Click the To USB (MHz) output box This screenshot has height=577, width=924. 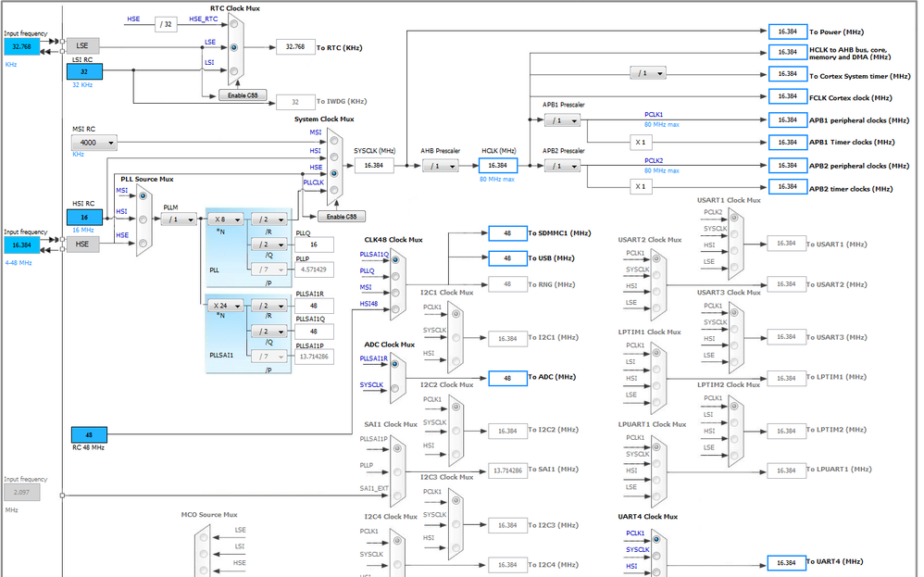click(507, 258)
